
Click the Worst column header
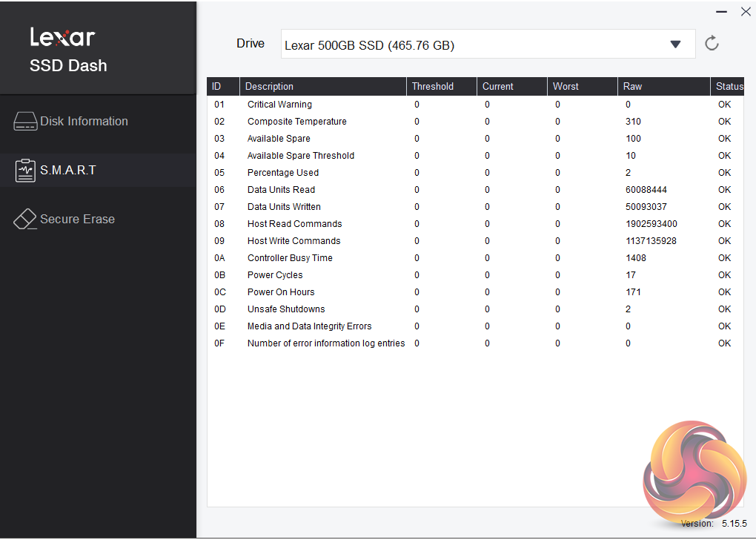583,86
